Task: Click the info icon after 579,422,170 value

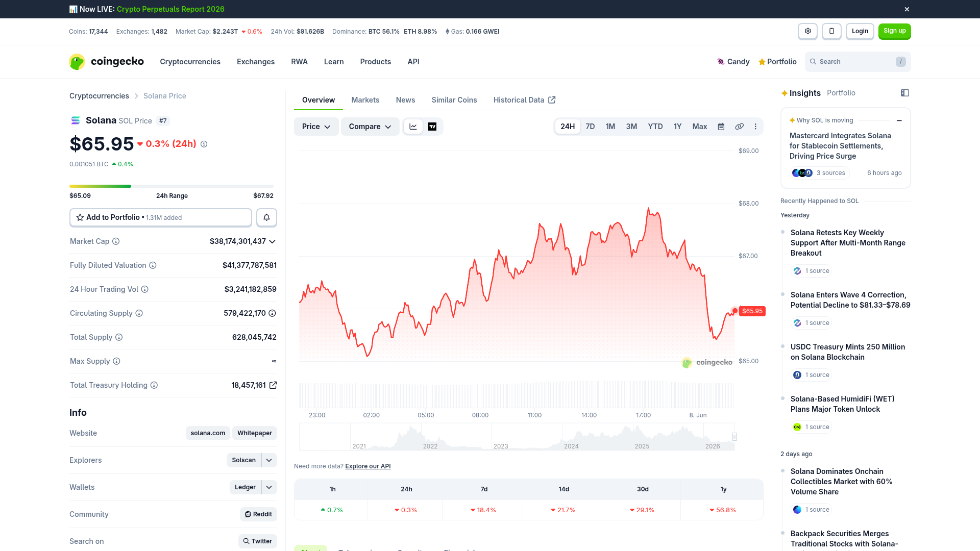Action: (x=273, y=313)
